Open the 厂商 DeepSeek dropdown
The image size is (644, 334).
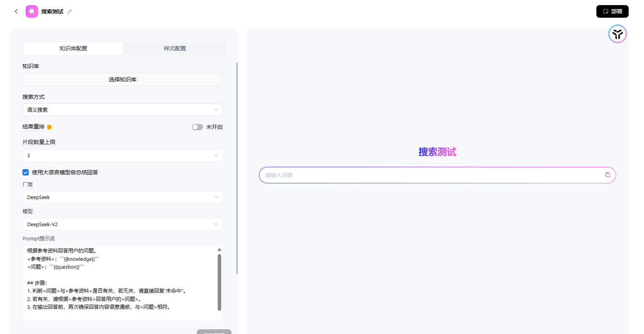point(122,197)
